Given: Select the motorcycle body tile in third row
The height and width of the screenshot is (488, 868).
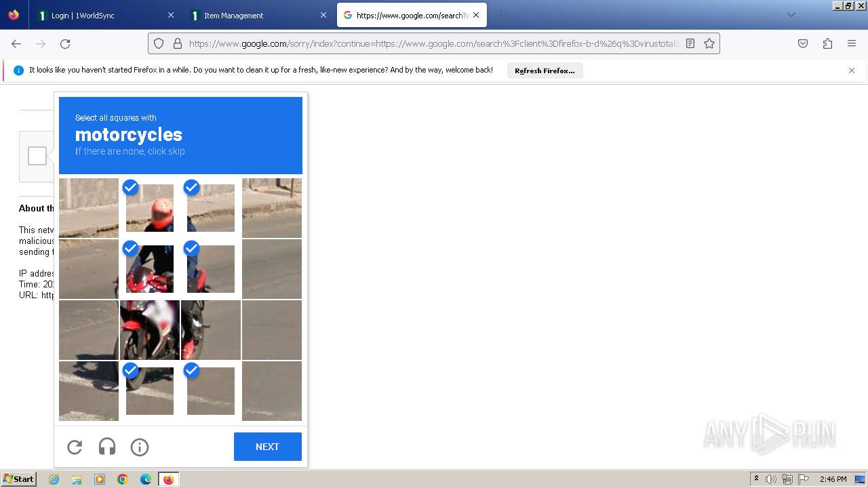Looking at the screenshot, I should tap(150, 330).
